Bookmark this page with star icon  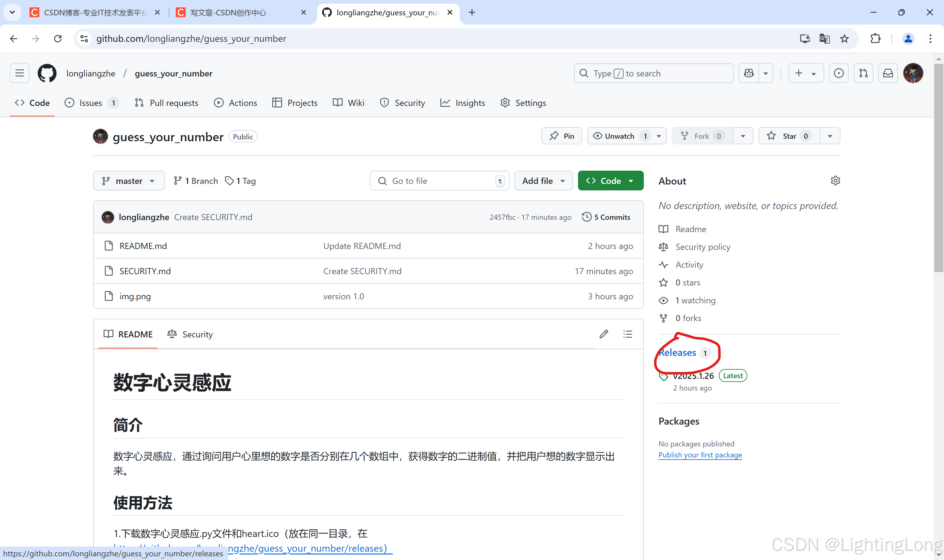pos(844,38)
